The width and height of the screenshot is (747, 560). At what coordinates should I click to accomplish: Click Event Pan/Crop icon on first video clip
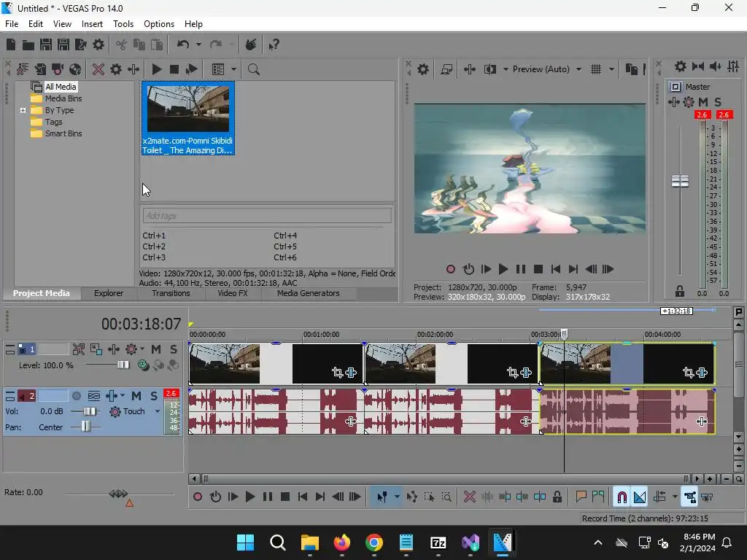(337, 373)
